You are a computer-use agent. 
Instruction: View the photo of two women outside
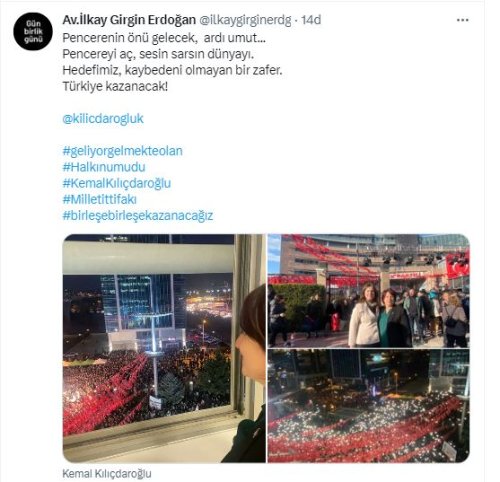(x=369, y=290)
